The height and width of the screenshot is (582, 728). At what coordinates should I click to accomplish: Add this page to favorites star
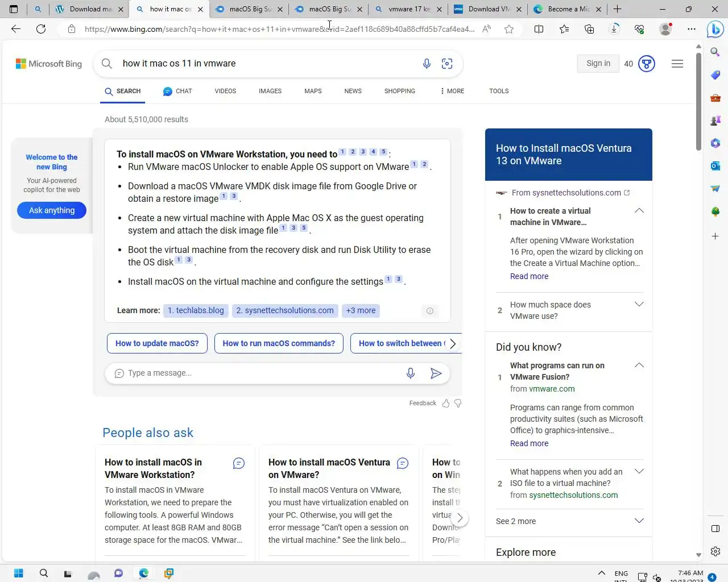pyautogui.click(x=509, y=29)
